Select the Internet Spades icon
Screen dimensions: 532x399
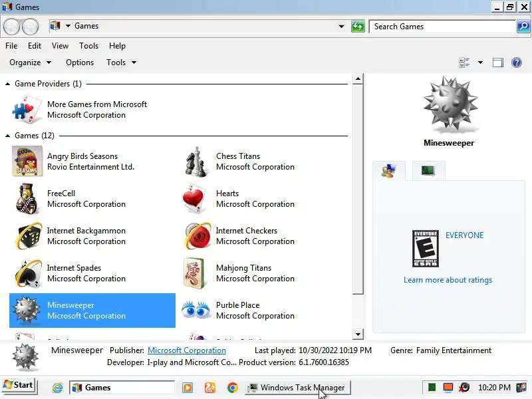[28, 273]
